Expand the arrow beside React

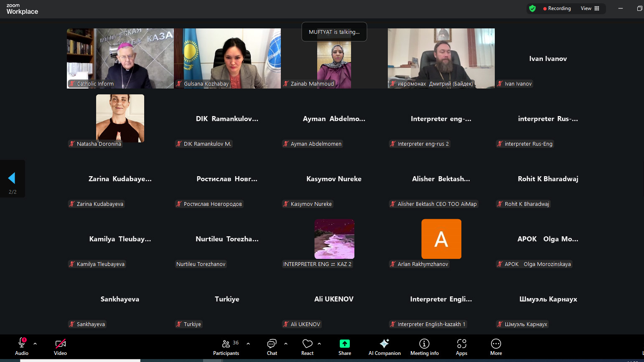point(319,344)
